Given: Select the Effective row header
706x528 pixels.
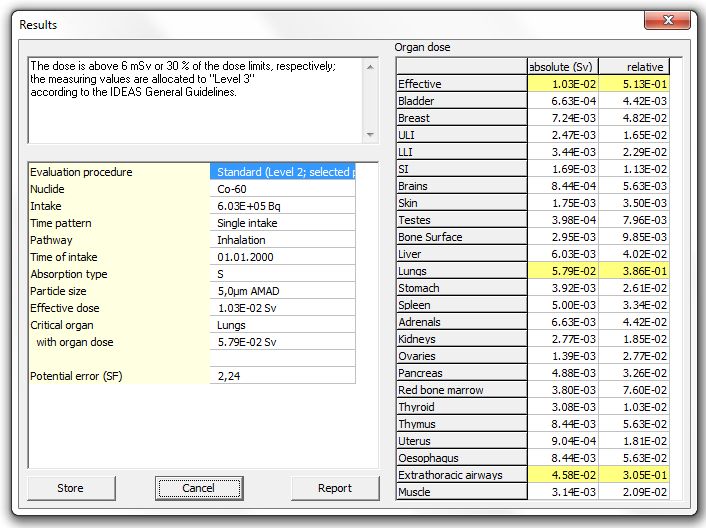Looking at the screenshot, I should click(462, 84).
